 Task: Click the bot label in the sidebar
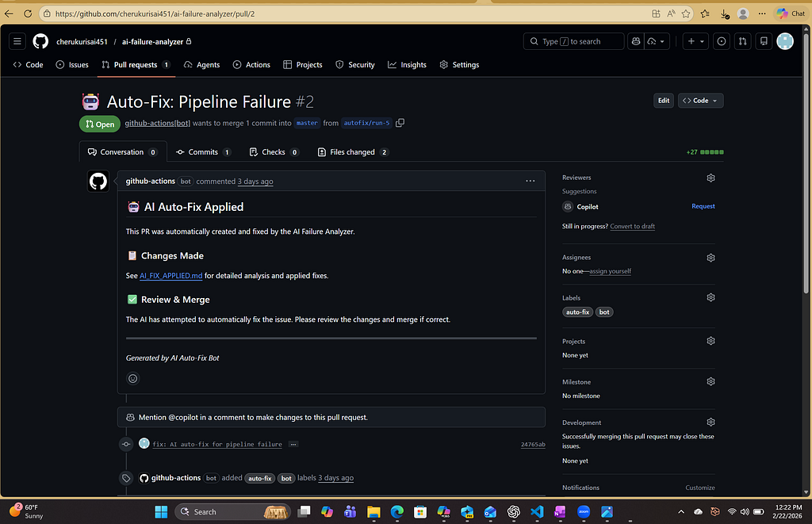point(603,312)
